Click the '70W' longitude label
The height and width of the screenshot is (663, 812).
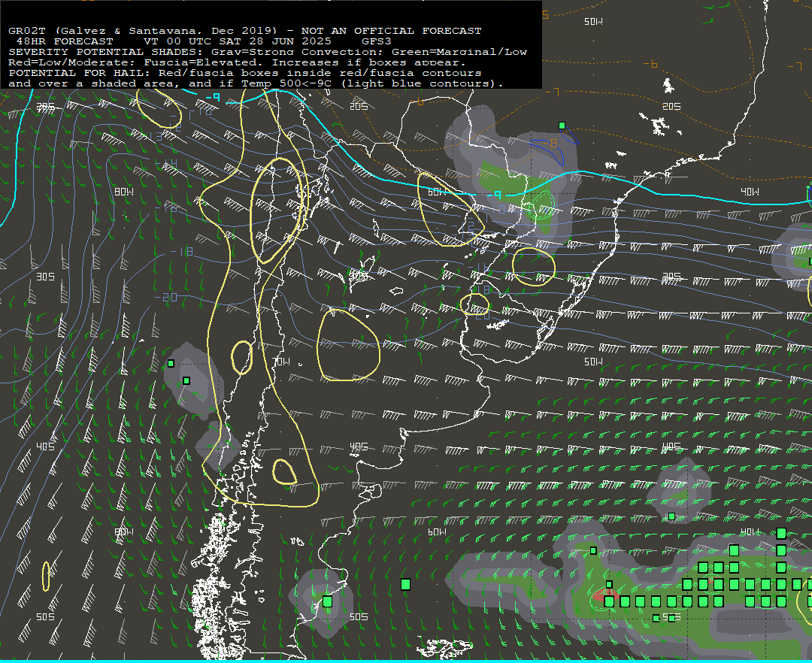(281, 362)
